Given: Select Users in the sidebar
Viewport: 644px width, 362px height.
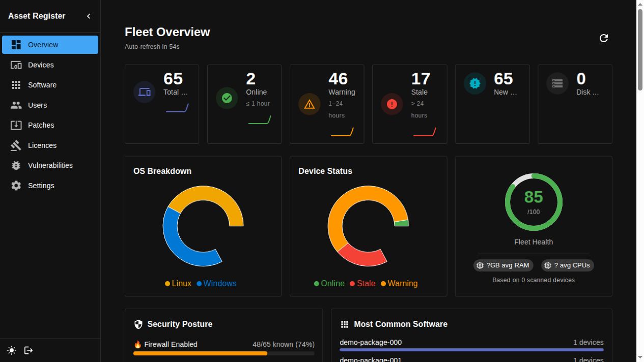Looking at the screenshot, I should pyautogui.click(x=50, y=105).
